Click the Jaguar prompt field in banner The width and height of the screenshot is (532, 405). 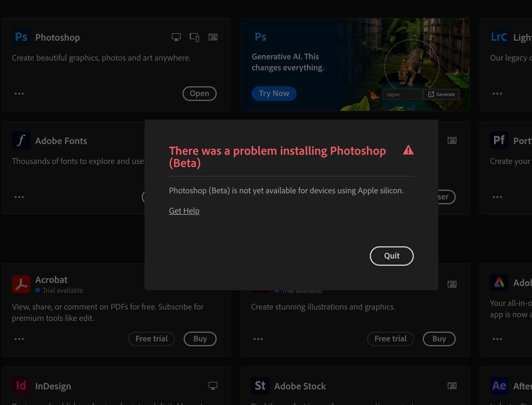pos(402,94)
